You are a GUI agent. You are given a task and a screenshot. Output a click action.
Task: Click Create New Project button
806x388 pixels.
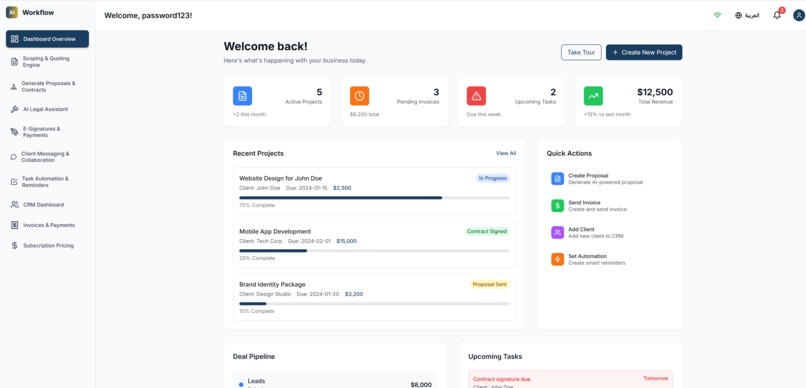(644, 52)
